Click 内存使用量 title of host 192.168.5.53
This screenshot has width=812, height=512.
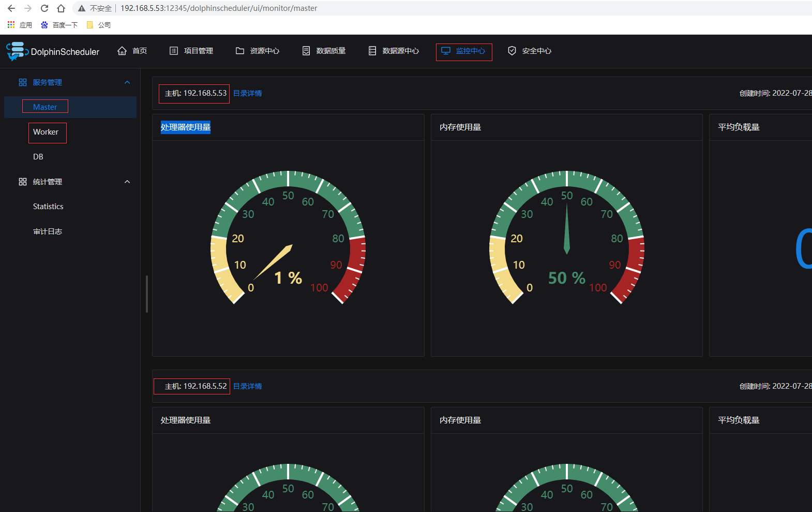point(460,127)
